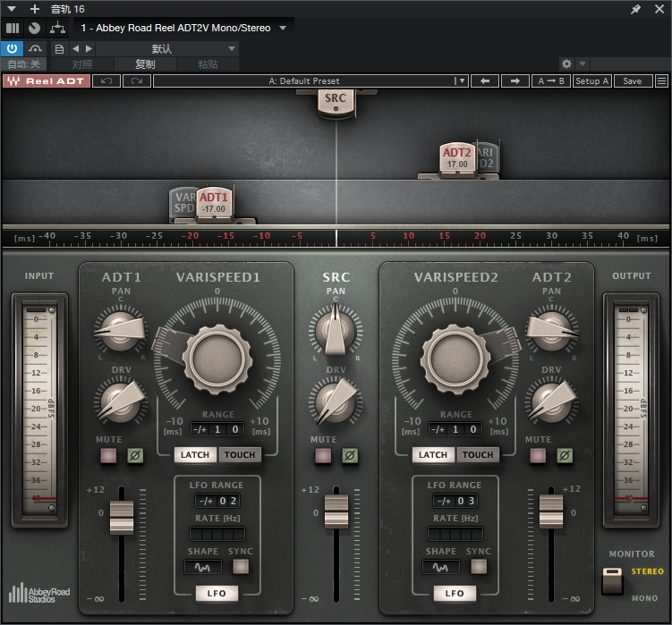Undo with Waves toolbar undo arrow

point(106,81)
